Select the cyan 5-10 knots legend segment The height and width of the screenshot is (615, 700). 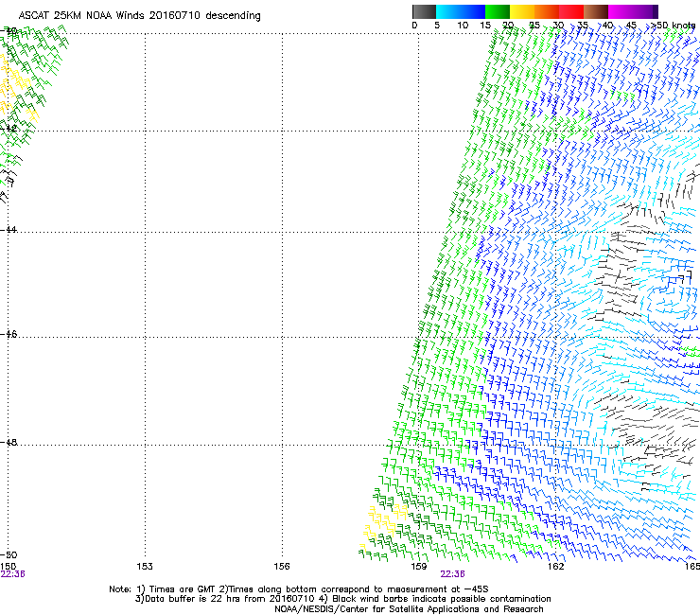(x=447, y=11)
